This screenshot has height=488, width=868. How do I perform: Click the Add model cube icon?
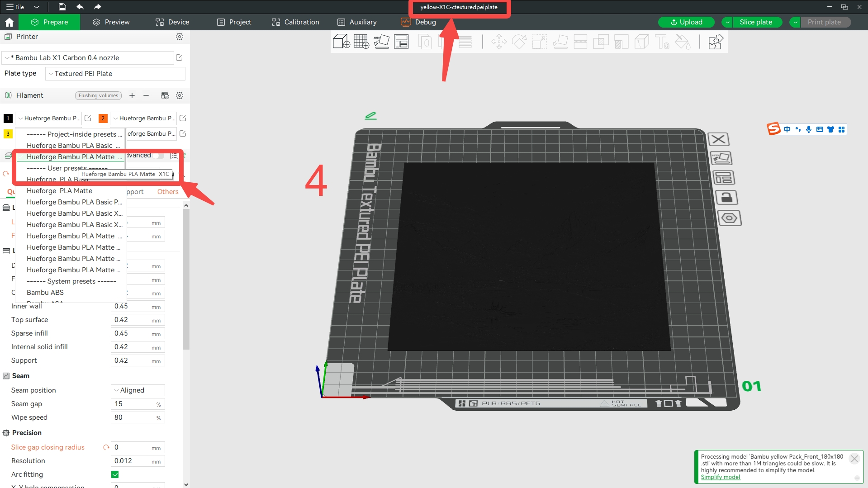tap(342, 42)
